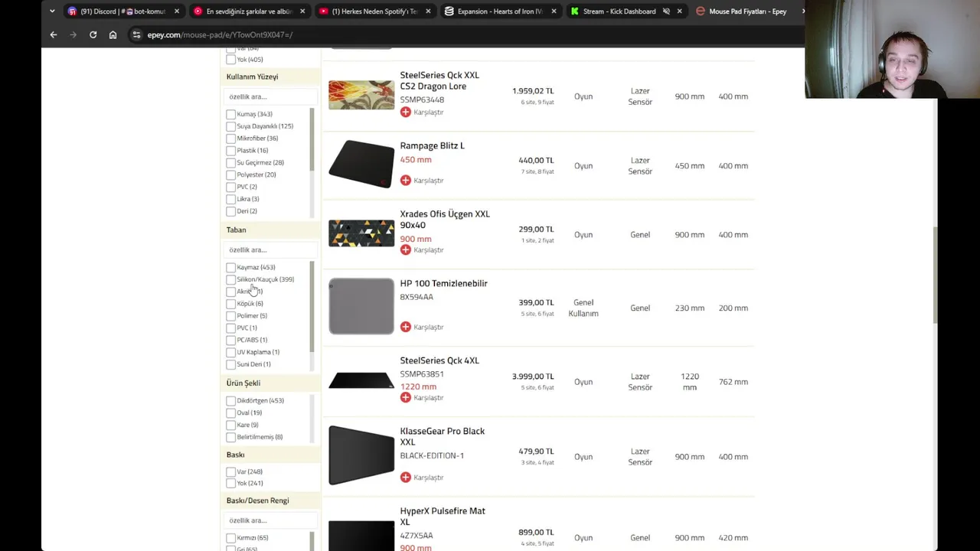Image resolution: width=980 pixels, height=551 pixels.
Task: Click Kullanım Yüzeyi özellik ara search field
Action: tap(270, 96)
